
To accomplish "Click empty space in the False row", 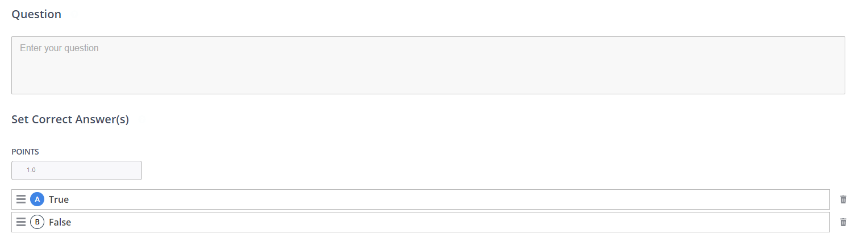I will click(449, 222).
